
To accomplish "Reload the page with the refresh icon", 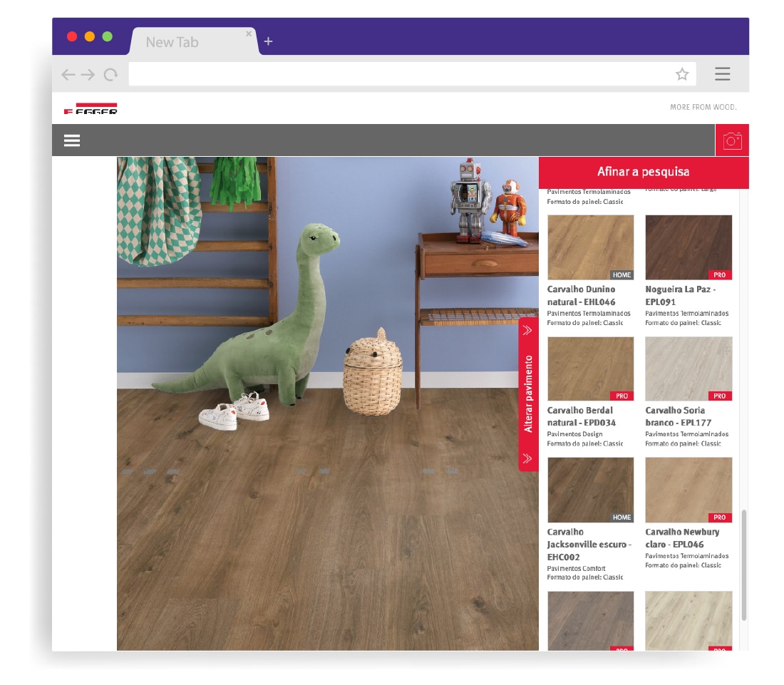I will pos(110,74).
